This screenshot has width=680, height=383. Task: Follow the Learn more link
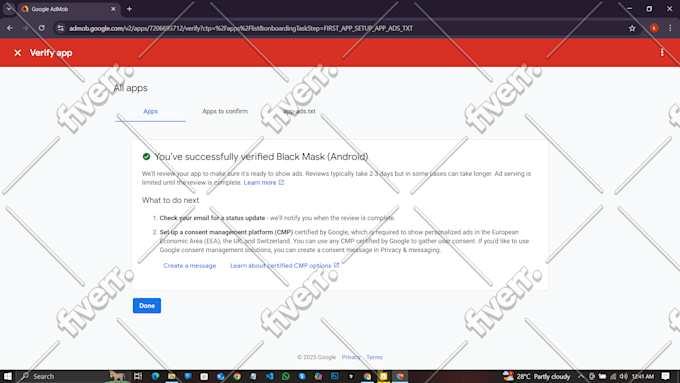coord(264,183)
